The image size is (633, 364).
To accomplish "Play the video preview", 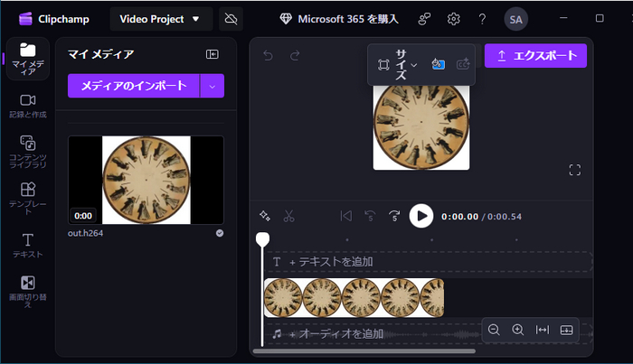I will pyautogui.click(x=421, y=216).
